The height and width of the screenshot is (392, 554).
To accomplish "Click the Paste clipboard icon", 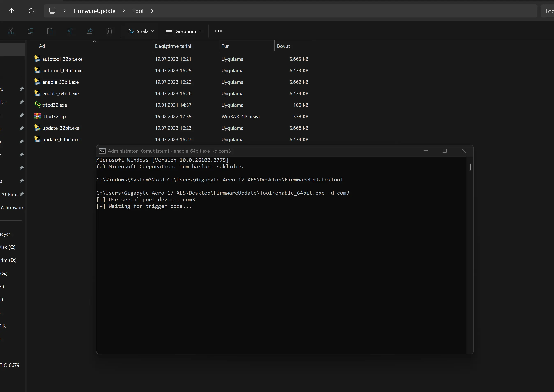I will [x=50, y=31].
